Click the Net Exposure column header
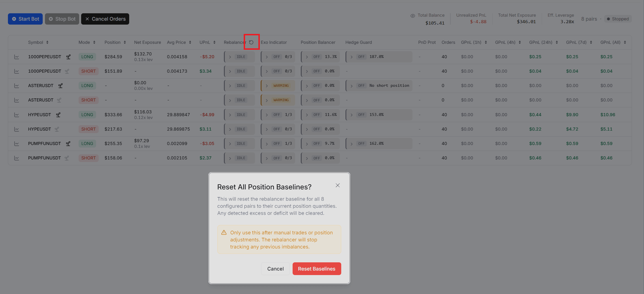This screenshot has height=294, width=644. [148, 42]
